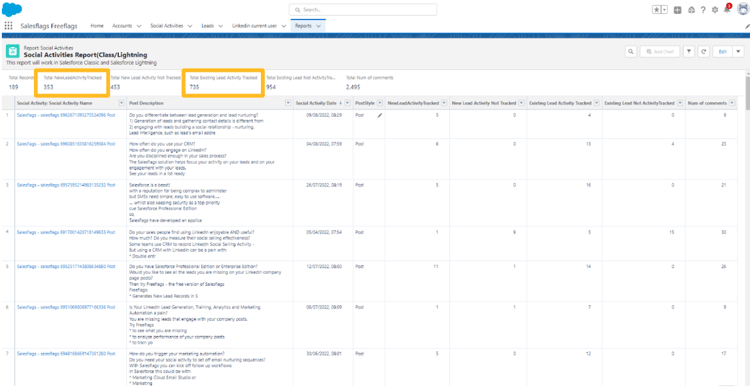Viewport: 750px width, 390px height.
Task: Click the Add Chart button
Action: point(660,52)
